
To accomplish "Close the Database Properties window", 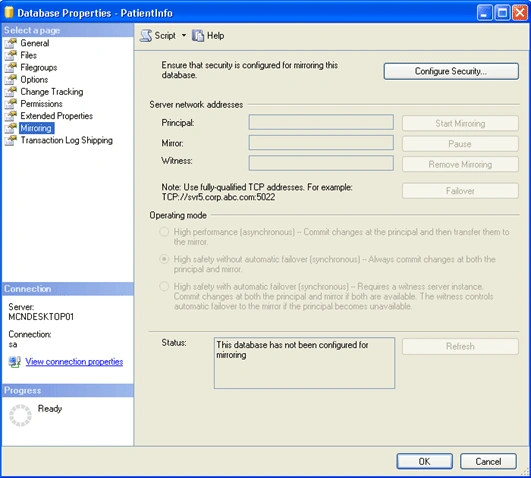I will [x=520, y=13].
